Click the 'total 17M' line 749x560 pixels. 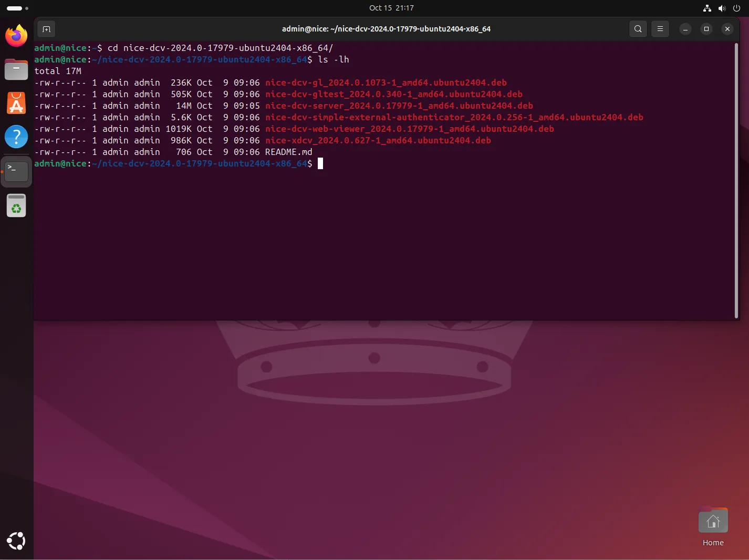pos(58,71)
